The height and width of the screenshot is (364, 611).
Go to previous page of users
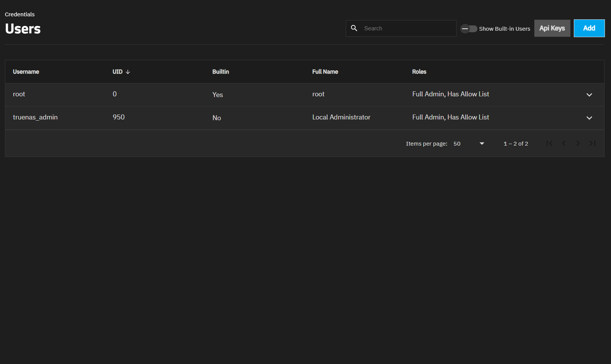pos(564,143)
